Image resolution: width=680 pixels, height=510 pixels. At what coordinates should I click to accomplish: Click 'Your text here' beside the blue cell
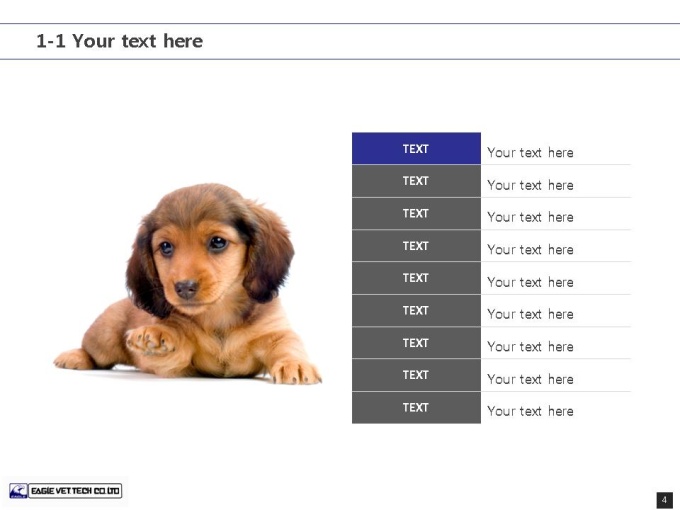coord(530,153)
